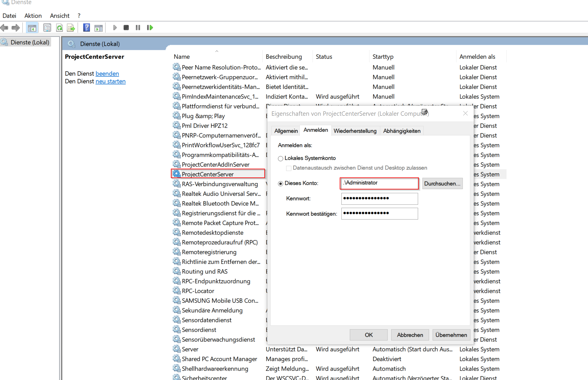Click the Refresh toolbar icon
The image size is (588, 380).
pyautogui.click(x=60, y=28)
